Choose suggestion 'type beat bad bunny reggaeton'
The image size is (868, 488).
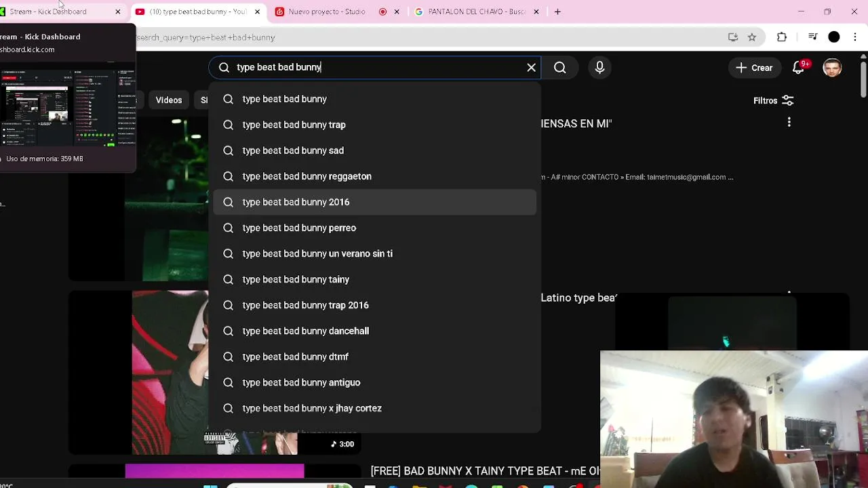click(374, 176)
